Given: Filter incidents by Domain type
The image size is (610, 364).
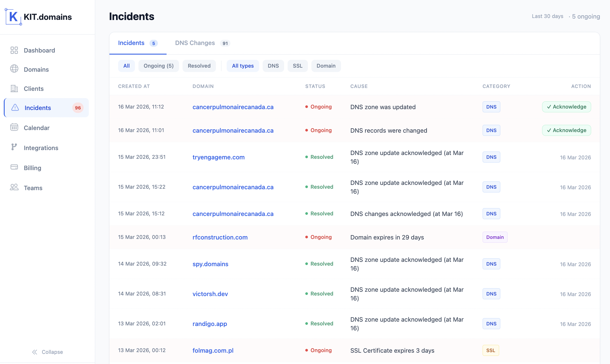Looking at the screenshot, I should (x=326, y=66).
